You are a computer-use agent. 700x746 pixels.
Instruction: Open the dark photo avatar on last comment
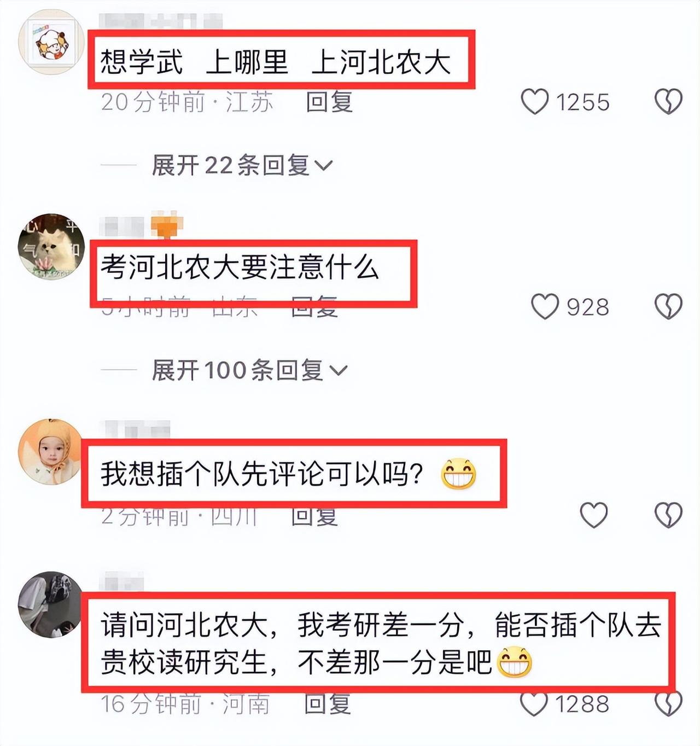point(51,604)
